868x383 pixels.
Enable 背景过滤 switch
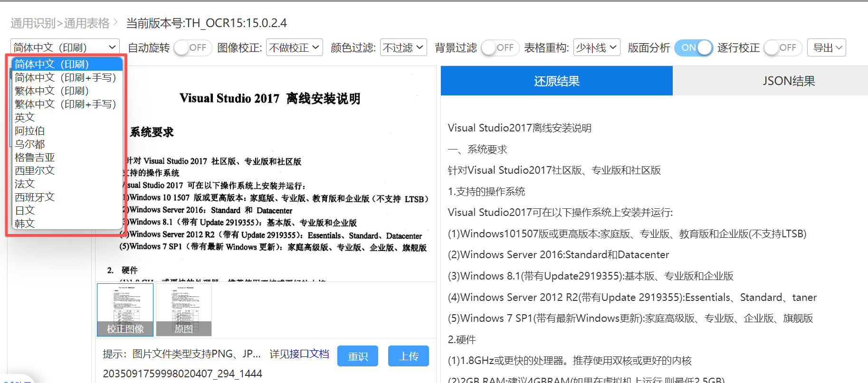coord(499,47)
